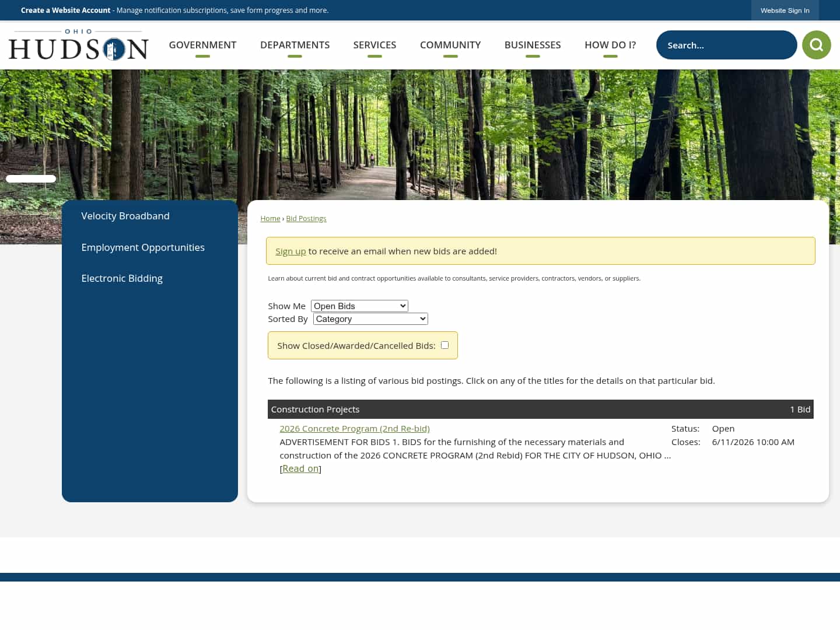
Task: Click the Sign up link
Action: tap(290, 251)
